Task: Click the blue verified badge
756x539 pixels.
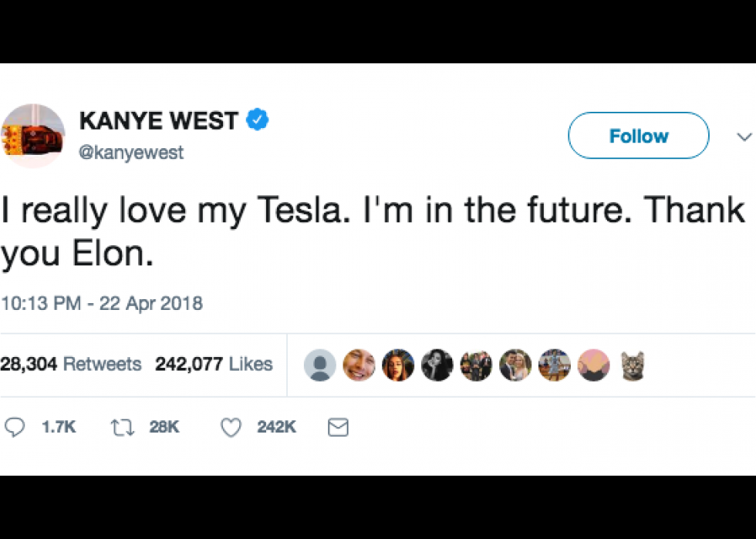Action: (258, 120)
